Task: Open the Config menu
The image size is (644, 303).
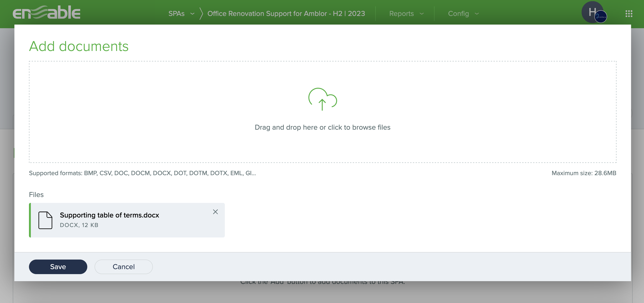Action: pyautogui.click(x=458, y=13)
